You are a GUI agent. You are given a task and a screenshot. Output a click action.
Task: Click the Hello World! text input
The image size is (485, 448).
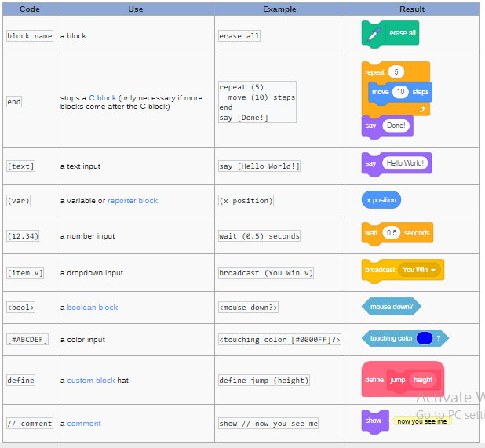[x=405, y=163]
